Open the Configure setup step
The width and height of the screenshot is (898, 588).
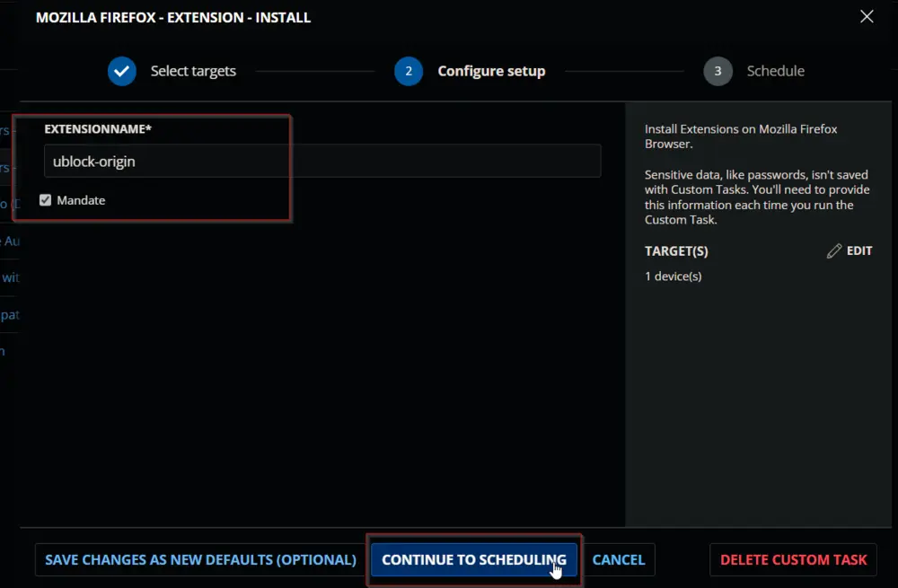[x=491, y=71]
